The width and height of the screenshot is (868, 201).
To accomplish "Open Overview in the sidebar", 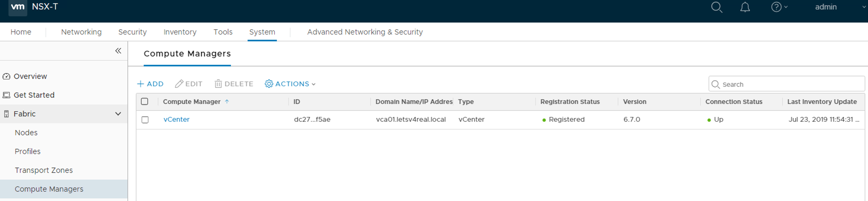I will (x=30, y=76).
